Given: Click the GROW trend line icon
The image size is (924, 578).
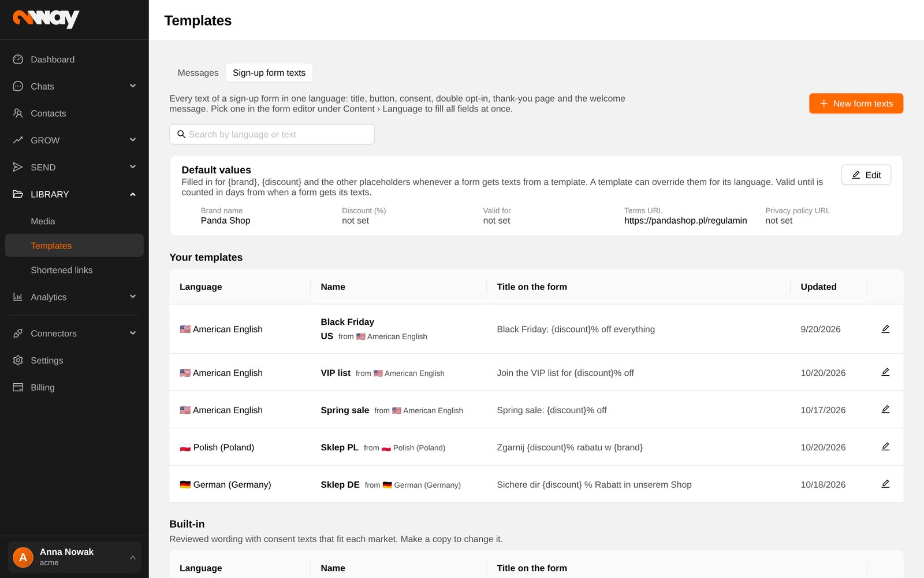Looking at the screenshot, I should tap(18, 140).
